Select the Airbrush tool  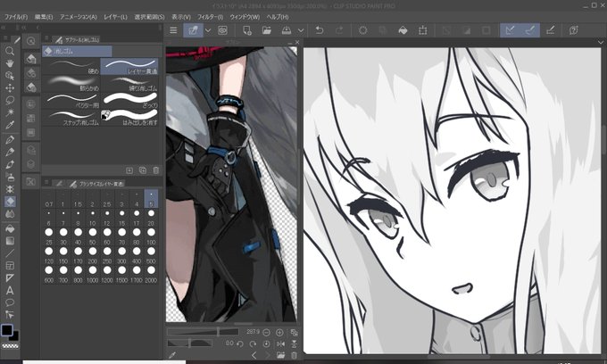[10, 177]
